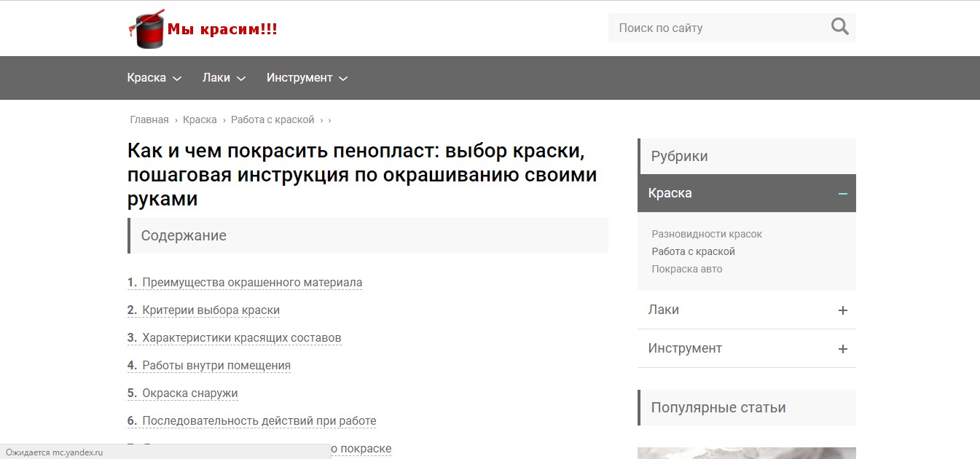Viewport: 980px width, 459px height.
Task: Go to Главная breadcrumb link
Action: (149, 119)
